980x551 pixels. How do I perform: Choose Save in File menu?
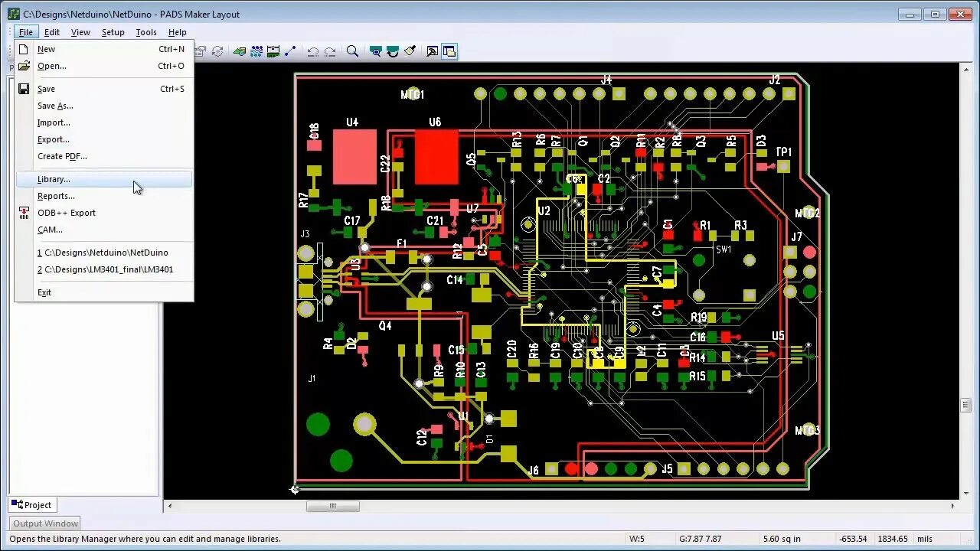[103, 89]
